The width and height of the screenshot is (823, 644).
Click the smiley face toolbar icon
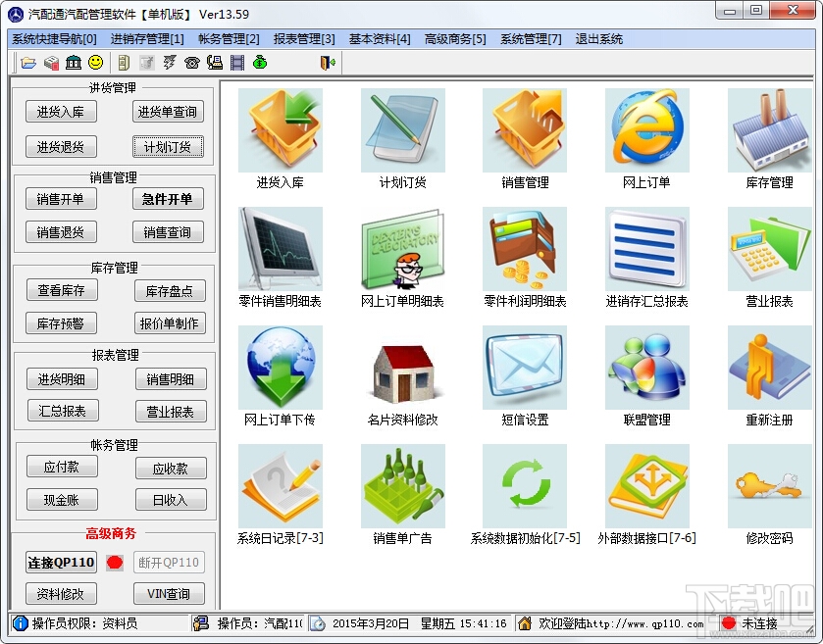(x=95, y=63)
